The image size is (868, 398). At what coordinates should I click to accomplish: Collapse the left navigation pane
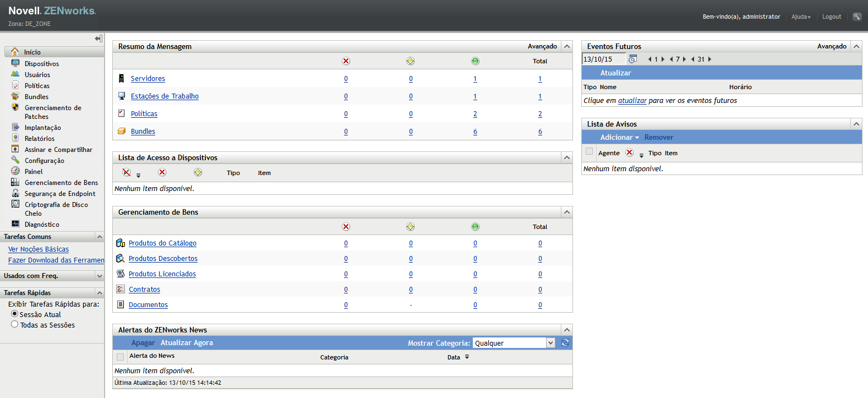click(99, 39)
